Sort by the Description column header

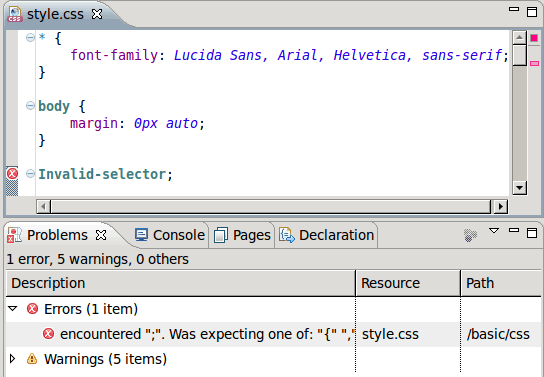click(x=181, y=283)
